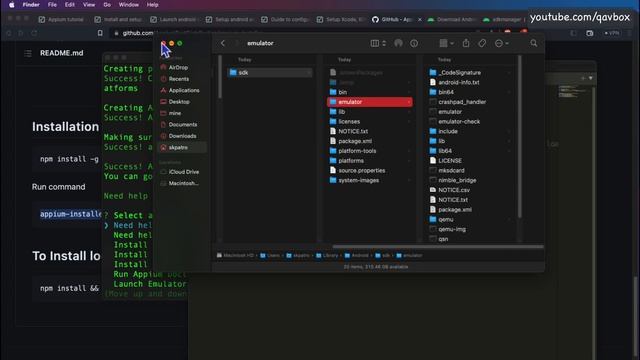Open iCloud Drive in the sidebar

(x=183, y=172)
